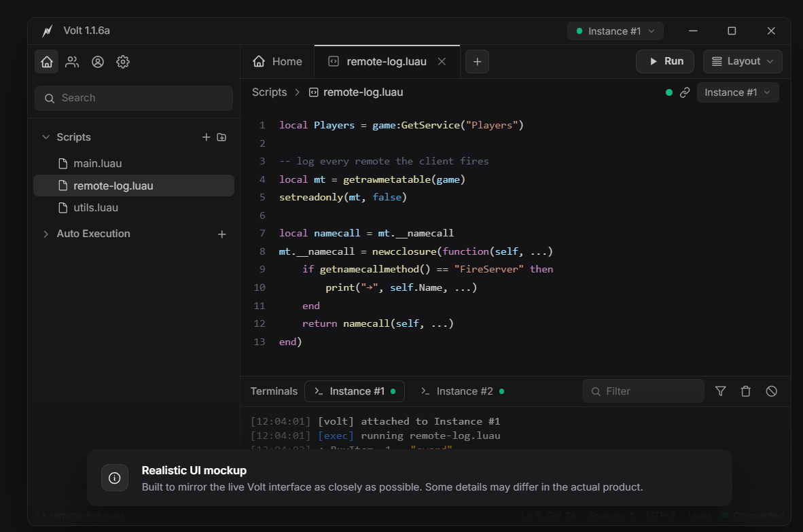
Task: Close the remote-log.luau tab
Action: tap(442, 61)
